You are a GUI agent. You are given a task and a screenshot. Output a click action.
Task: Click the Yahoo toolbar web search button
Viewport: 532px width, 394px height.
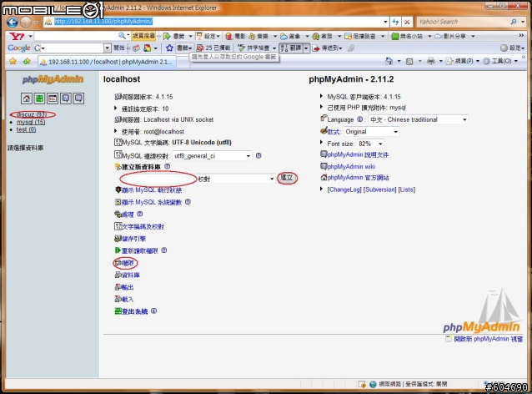pos(144,36)
